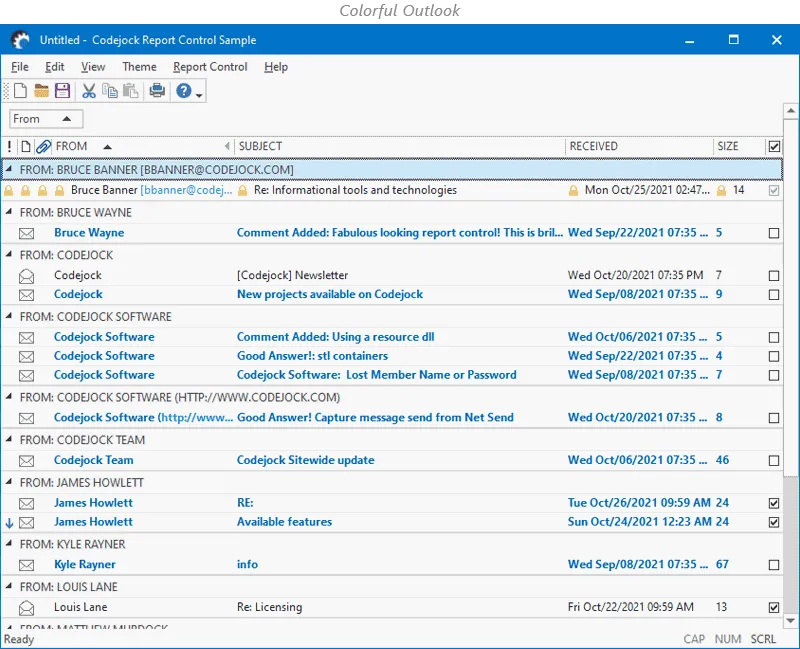Click lock icon before Re: Informational tools subject
Screen dimensions: 800x649
(243, 191)
